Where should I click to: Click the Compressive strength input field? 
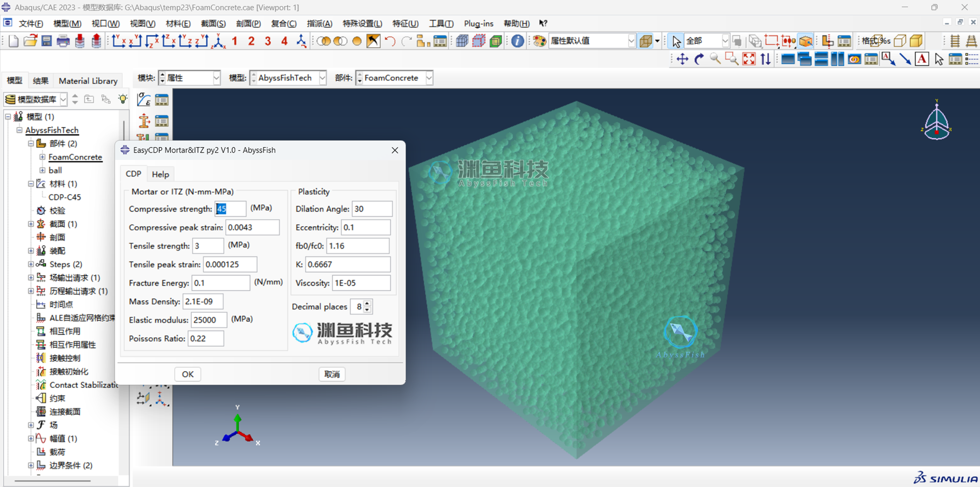230,209
